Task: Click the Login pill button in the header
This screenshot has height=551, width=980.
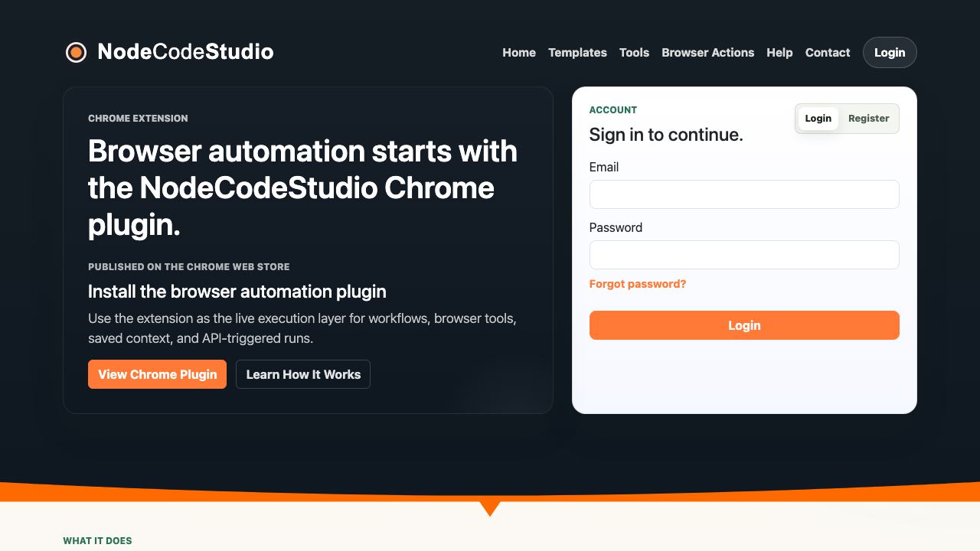Action: click(890, 52)
